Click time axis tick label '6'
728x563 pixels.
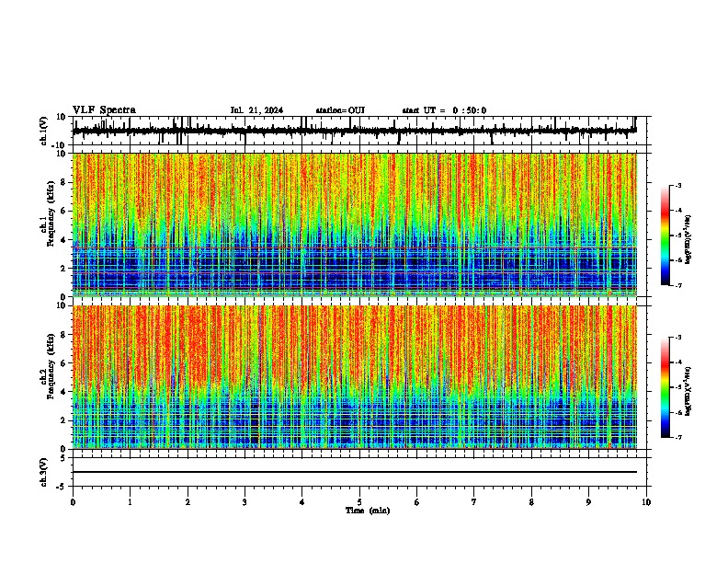tap(417, 502)
